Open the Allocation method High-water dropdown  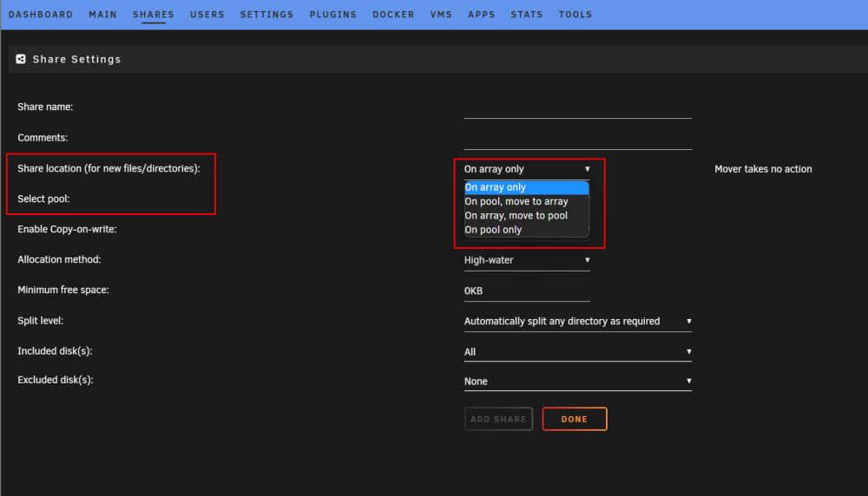pos(527,260)
